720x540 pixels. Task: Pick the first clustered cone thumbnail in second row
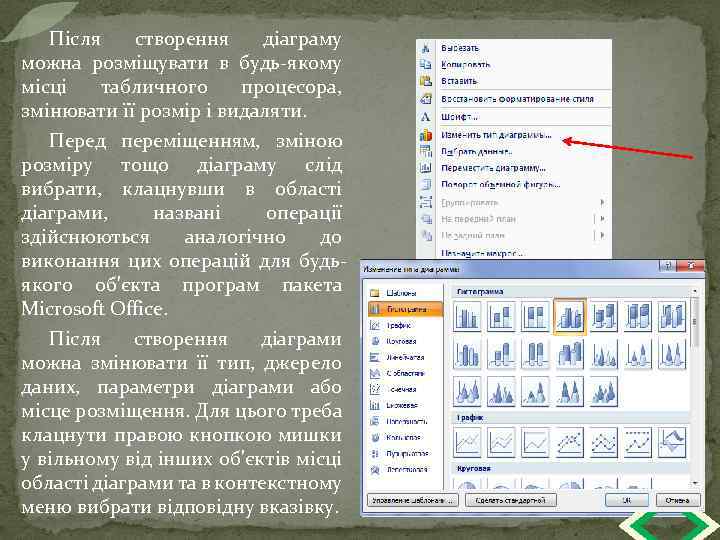(x=604, y=354)
